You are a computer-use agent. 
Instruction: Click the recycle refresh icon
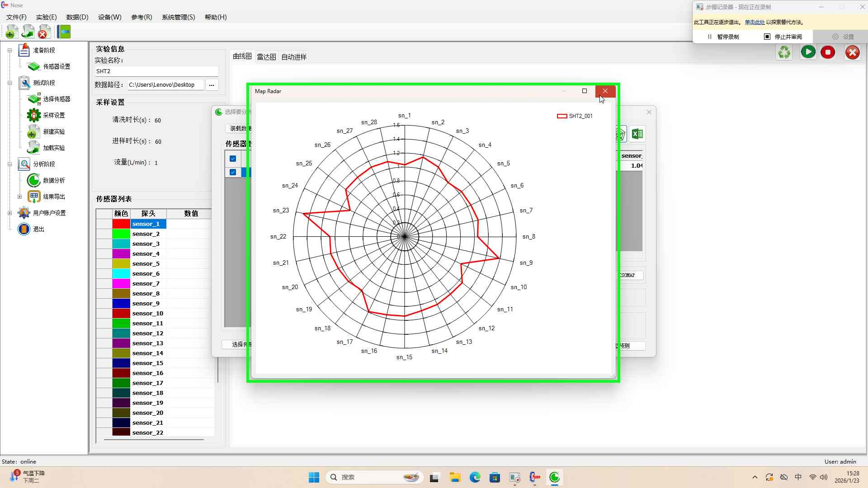(784, 52)
